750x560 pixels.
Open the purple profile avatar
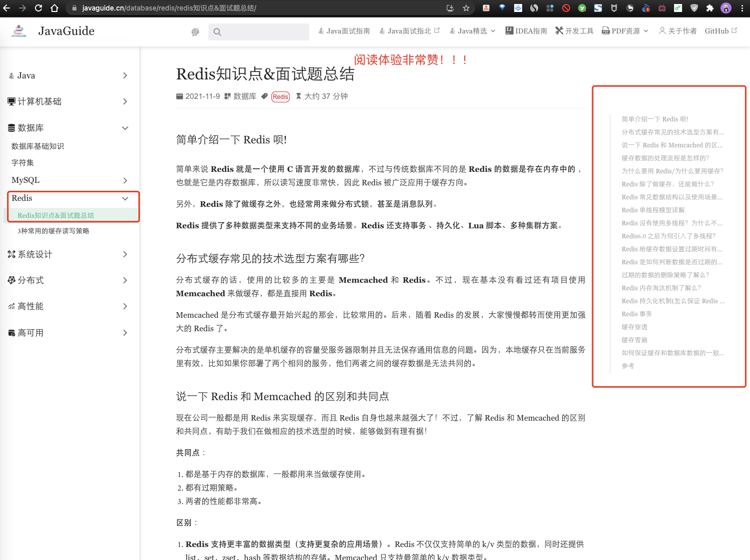[x=726, y=8]
